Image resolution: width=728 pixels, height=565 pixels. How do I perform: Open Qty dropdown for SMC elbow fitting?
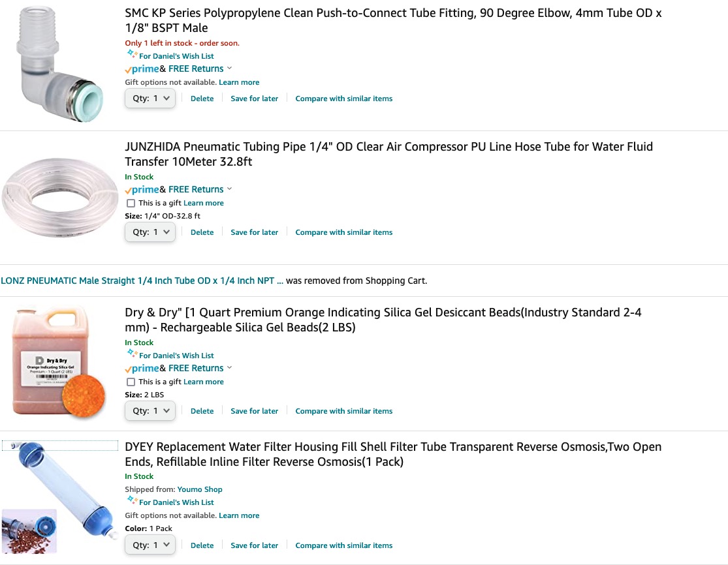[x=150, y=99]
